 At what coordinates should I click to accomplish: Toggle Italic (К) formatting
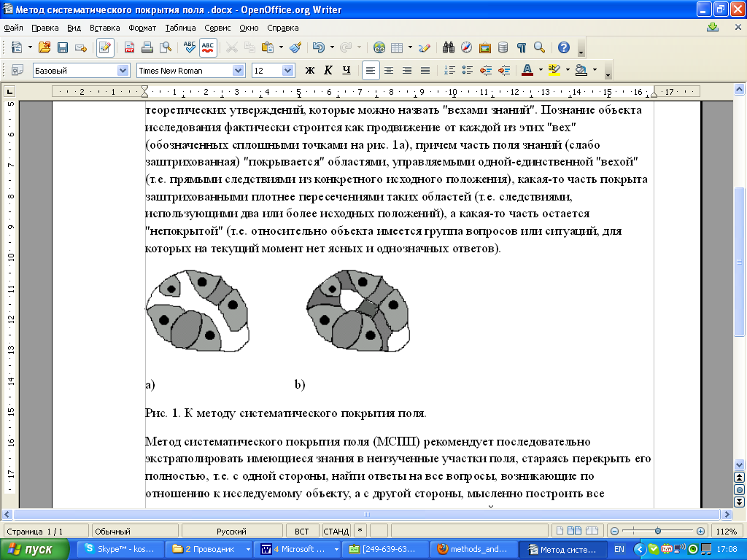click(328, 71)
